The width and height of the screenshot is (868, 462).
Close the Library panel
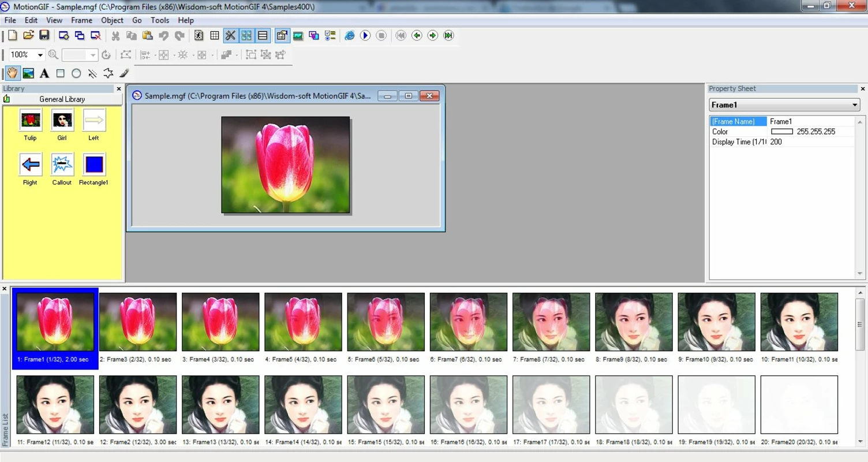pos(119,89)
